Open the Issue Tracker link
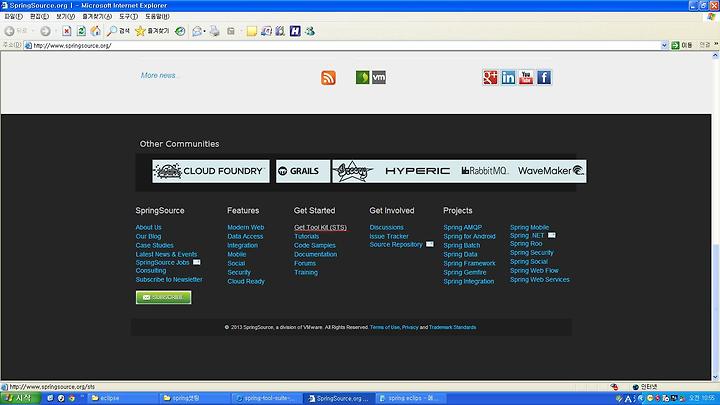Screen dimensions: 720x405 (389, 236)
